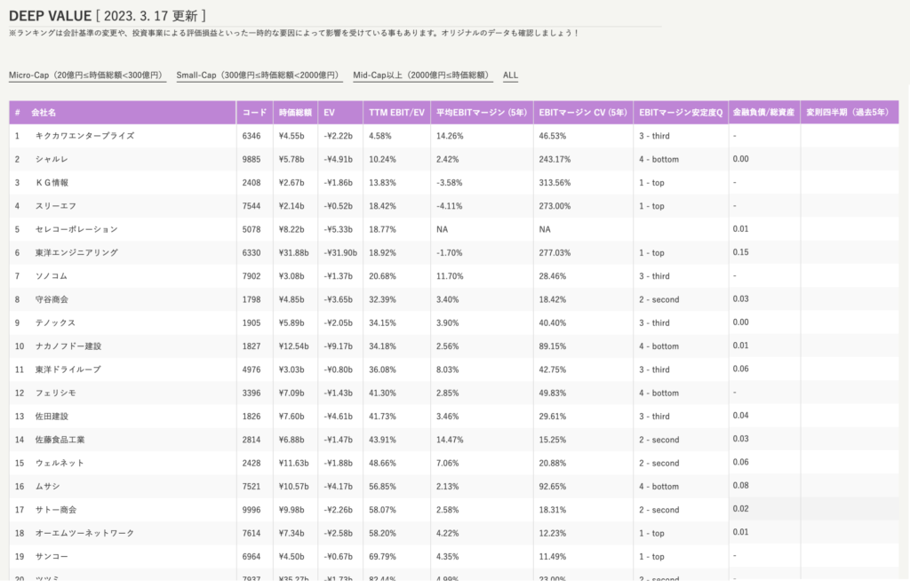Viewport: 910px width, 588px height.
Task: Select company 東洋ドライルーブ
Action: pyautogui.click(x=68, y=369)
